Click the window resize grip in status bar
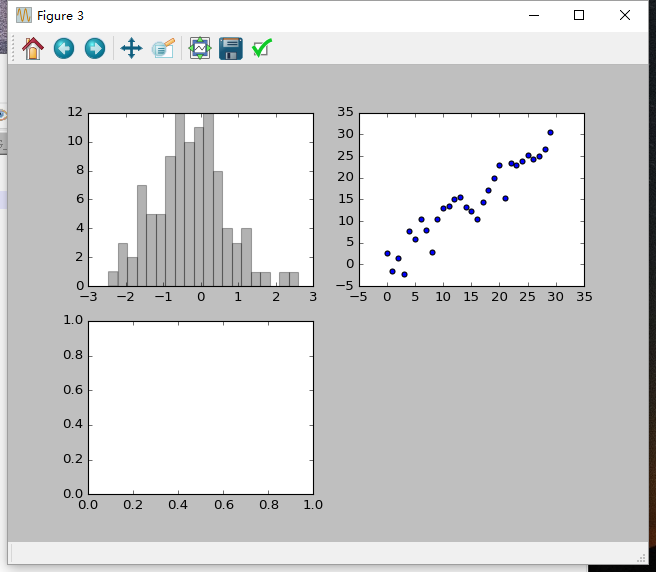 641,558
